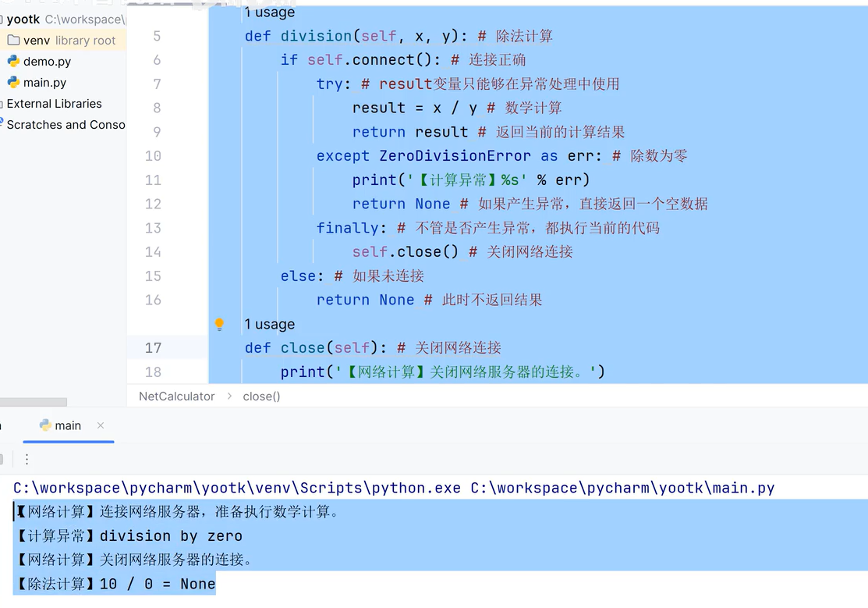Click the three-dot options icon in the run toolbar

click(27, 459)
